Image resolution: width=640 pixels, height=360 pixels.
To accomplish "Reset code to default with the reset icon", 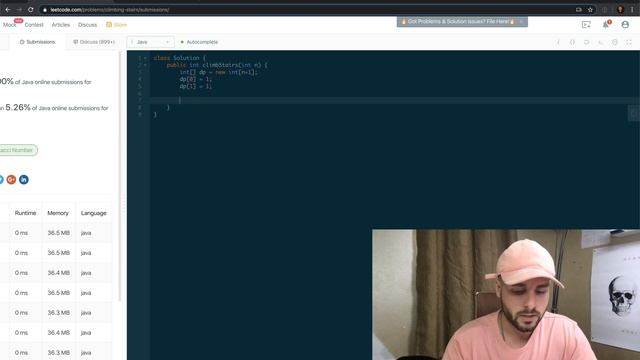I will point(587,42).
